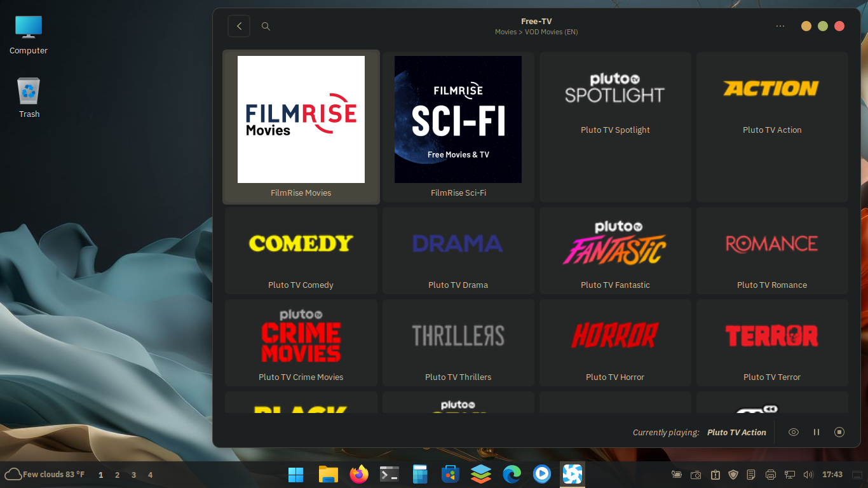Pause the currently playing channel
868x488 pixels.
[x=817, y=432]
